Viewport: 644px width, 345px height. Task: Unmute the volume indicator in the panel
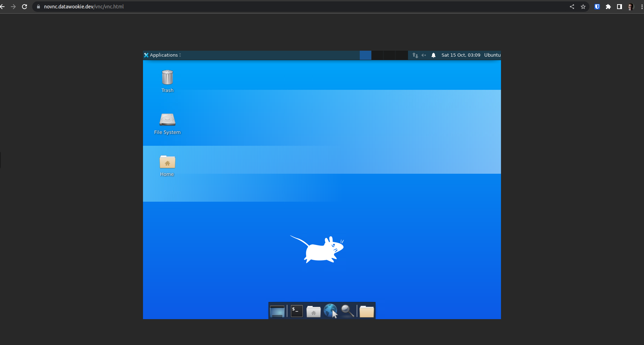pyautogui.click(x=424, y=55)
